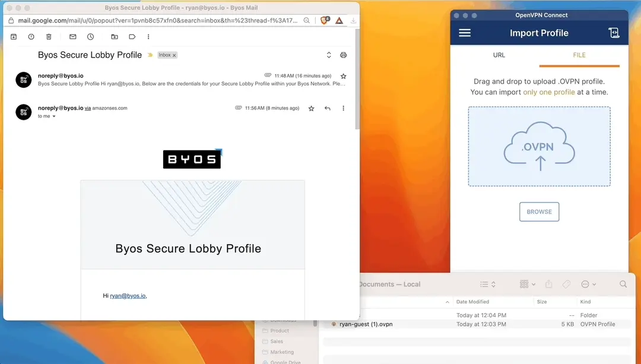This screenshot has height=364, width=641.
Task: Open Finder action ellipsis menu
Action: click(588, 285)
